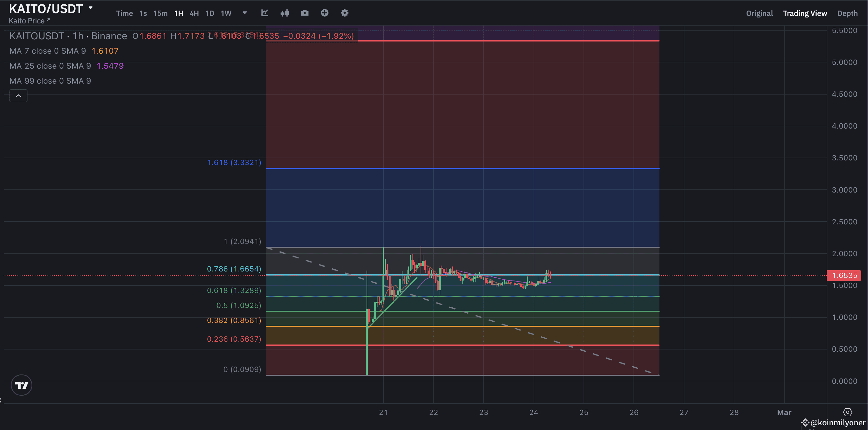This screenshot has height=430, width=868.
Task: Select the 15m interval
Action: tap(160, 13)
